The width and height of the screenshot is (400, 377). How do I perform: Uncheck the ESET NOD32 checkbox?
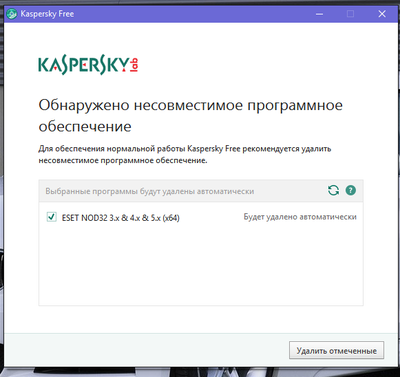point(51,217)
